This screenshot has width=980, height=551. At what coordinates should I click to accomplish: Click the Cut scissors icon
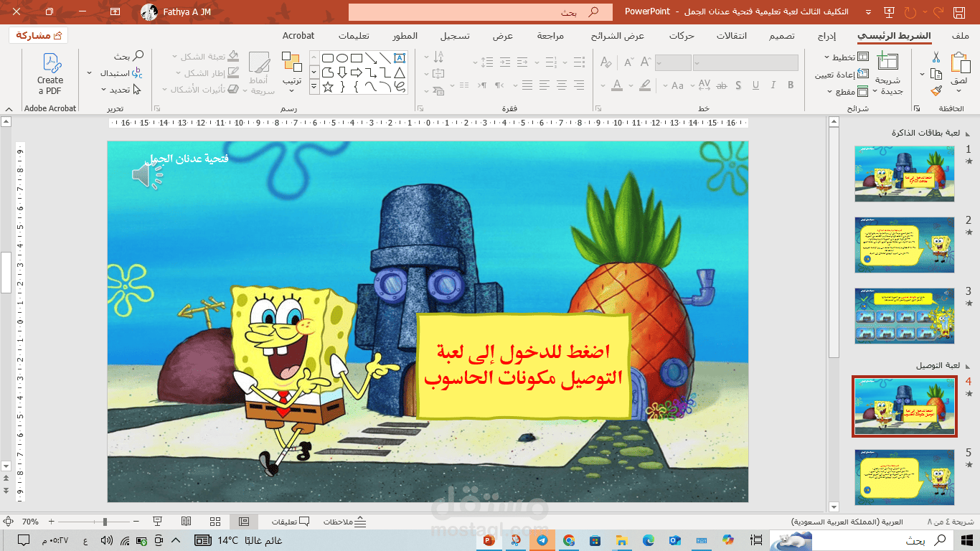coord(936,57)
